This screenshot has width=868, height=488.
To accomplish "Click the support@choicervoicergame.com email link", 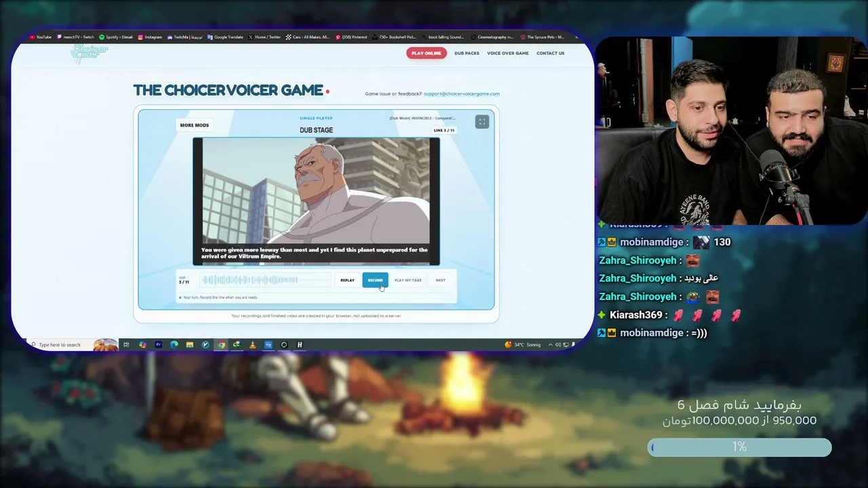I will coord(461,94).
